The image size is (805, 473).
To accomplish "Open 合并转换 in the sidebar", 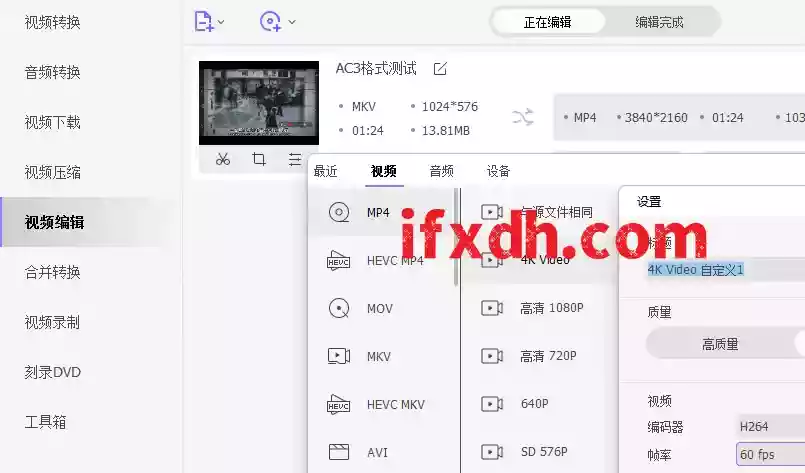I will [52, 272].
